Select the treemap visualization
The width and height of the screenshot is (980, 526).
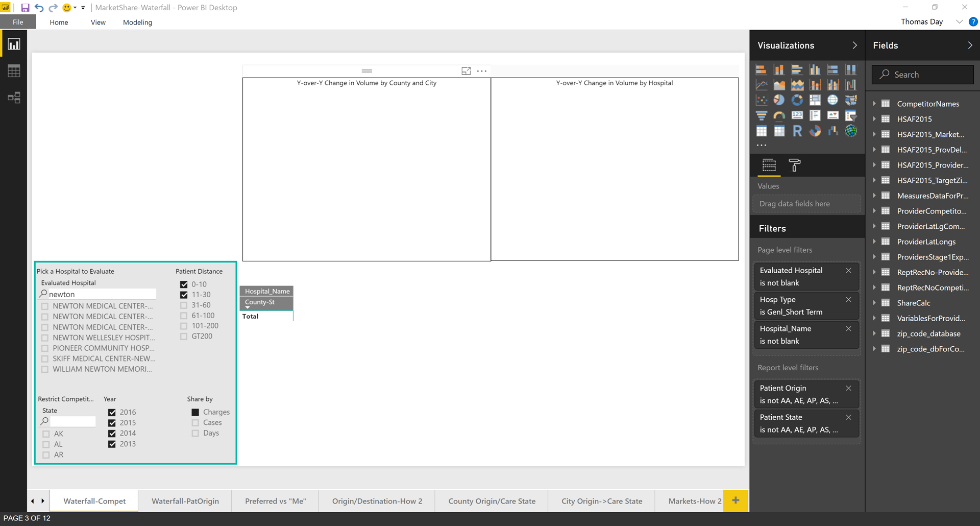815,100
